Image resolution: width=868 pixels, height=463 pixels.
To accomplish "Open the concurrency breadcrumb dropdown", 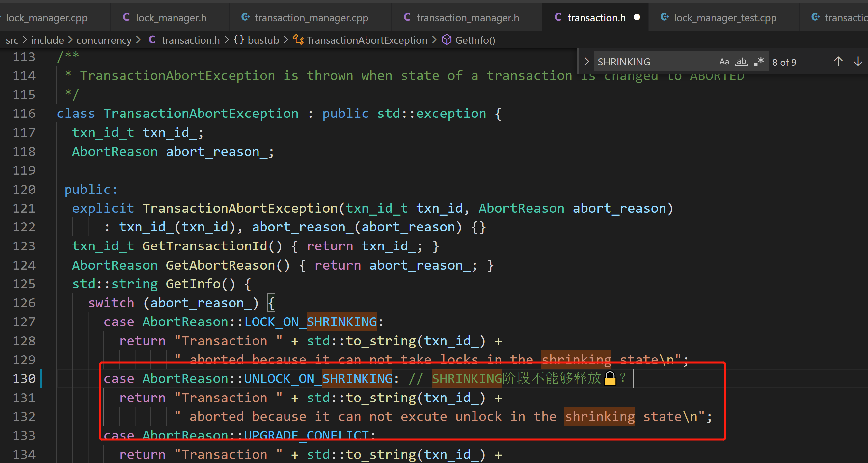I will 104,40.
